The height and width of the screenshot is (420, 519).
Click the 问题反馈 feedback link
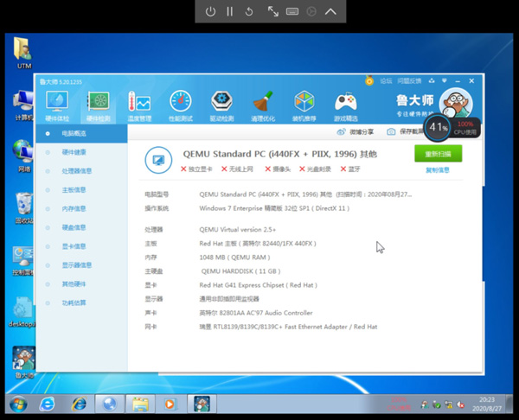[x=409, y=80]
